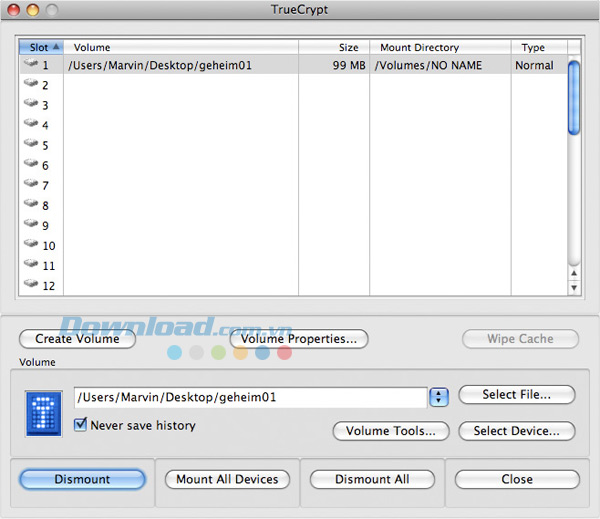Click the drive icon for slot 1
Image resolution: width=600 pixels, height=519 pixels.
(x=31, y=63)
